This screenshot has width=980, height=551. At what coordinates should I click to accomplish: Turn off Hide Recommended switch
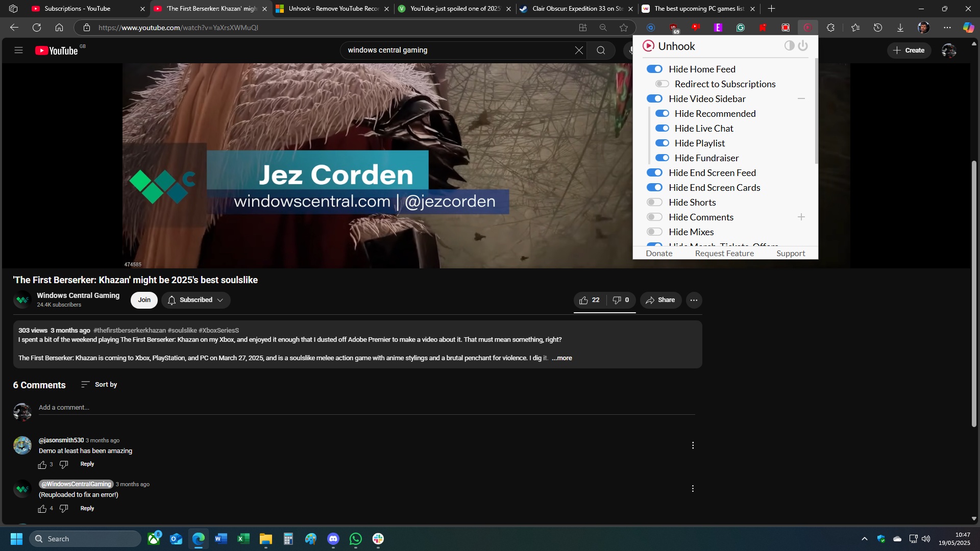click(662, 113)
